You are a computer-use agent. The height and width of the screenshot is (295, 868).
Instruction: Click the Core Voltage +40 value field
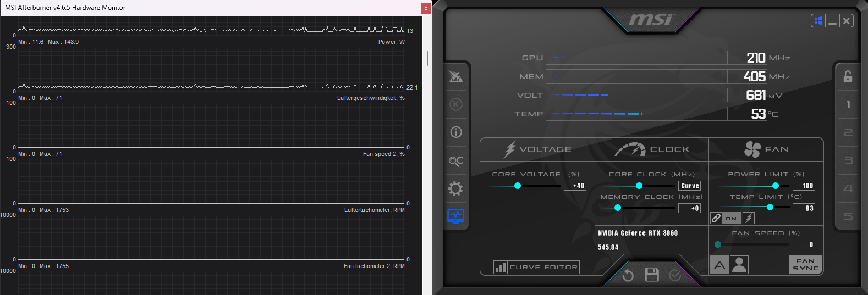pyautogui.click(x=575, y=186)
